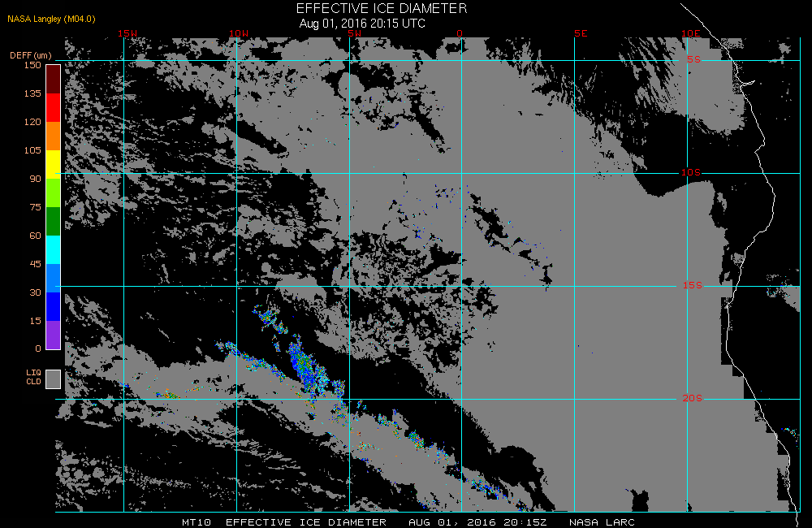
Task: Click the 10S latitude label
Action: [x=691, y=172]
